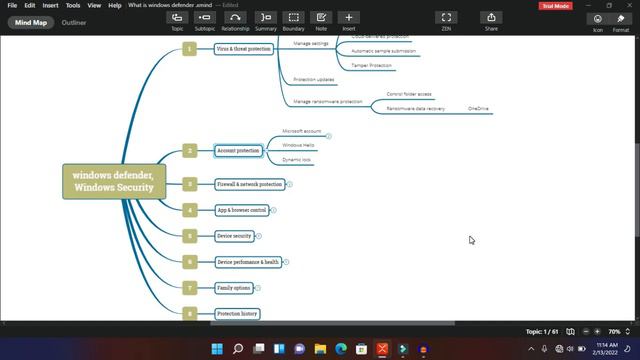
Task: Expand Family options branch
Action: (x=258, y=288)
